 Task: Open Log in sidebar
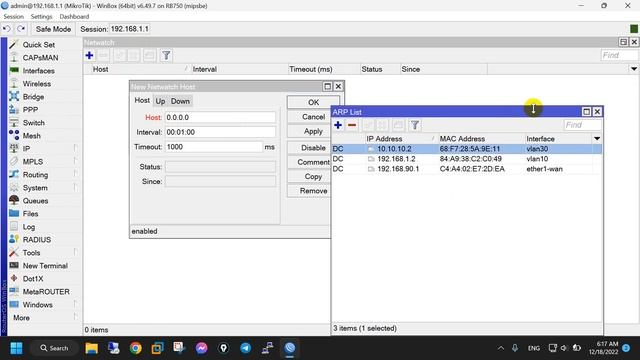[x=29, y=227]
